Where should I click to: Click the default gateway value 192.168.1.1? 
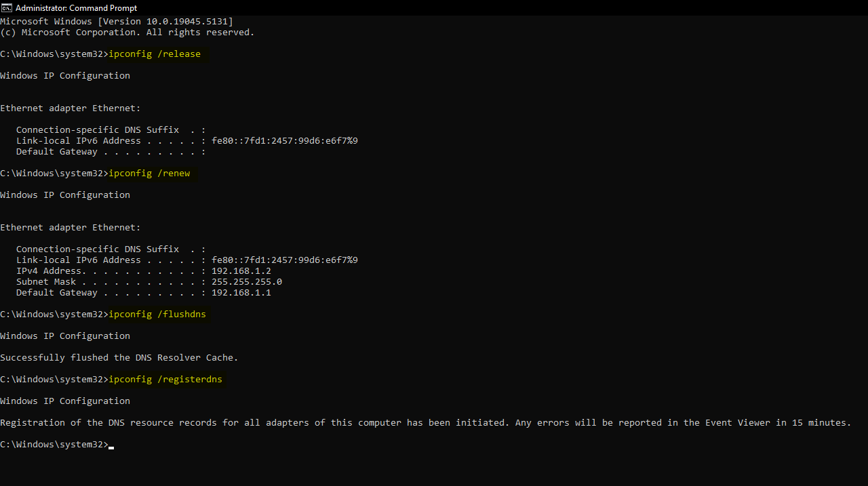241,293
